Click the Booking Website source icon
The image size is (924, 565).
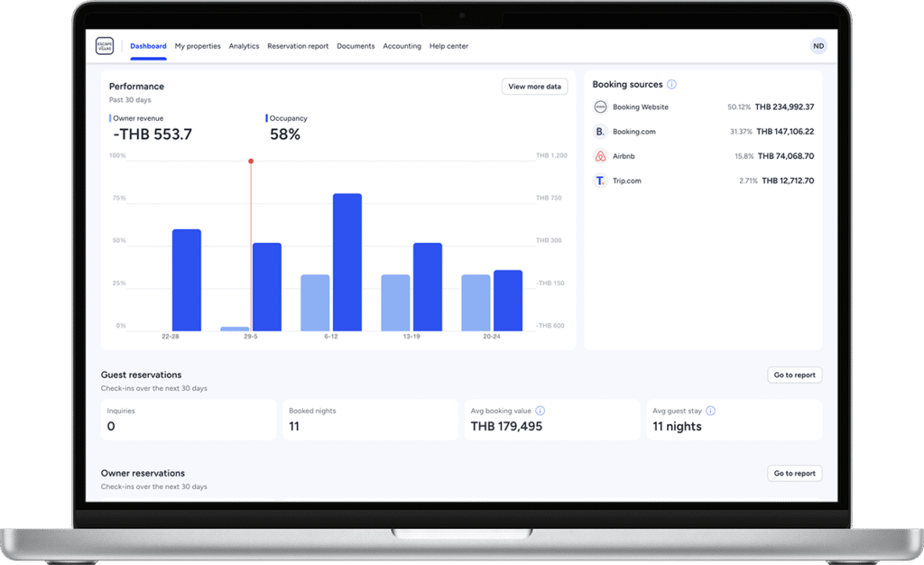pyautogui.click(x=600, y=107)
